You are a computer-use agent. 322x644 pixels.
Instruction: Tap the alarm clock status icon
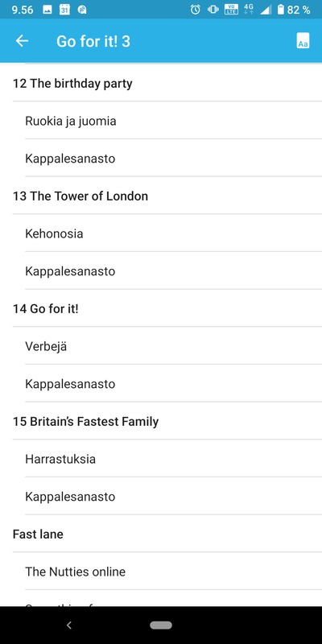(195, 10)
